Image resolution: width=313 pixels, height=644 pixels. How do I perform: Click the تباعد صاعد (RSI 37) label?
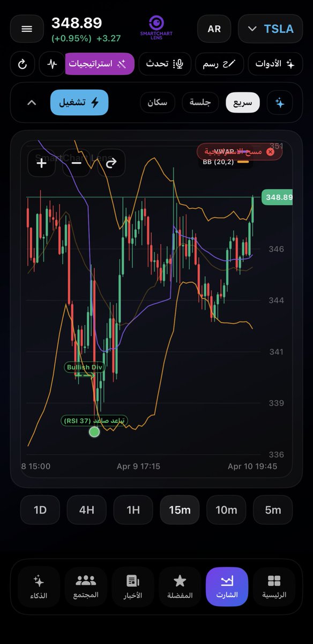point(94,421)
